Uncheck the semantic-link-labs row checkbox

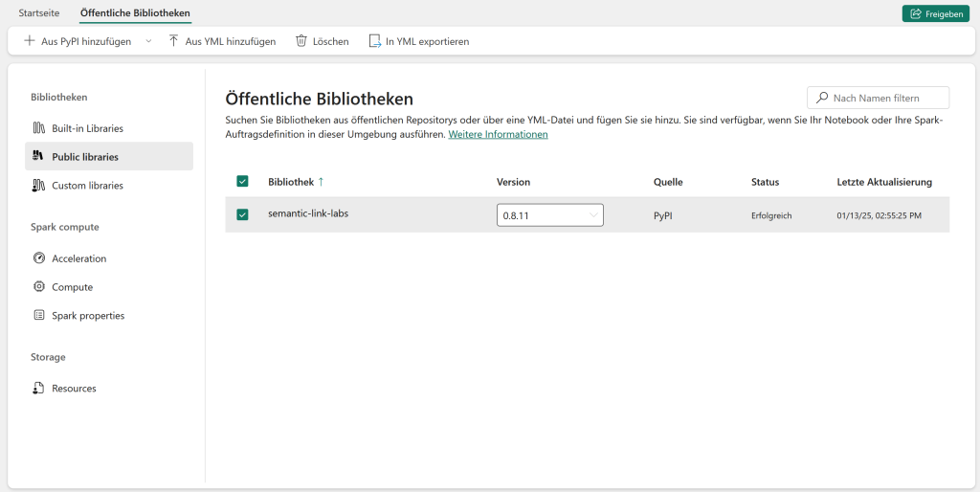242,214
